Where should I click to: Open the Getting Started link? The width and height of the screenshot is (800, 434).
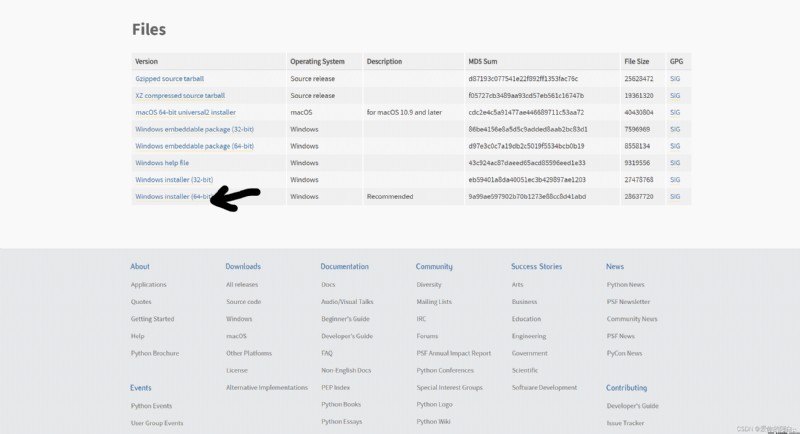153,319
